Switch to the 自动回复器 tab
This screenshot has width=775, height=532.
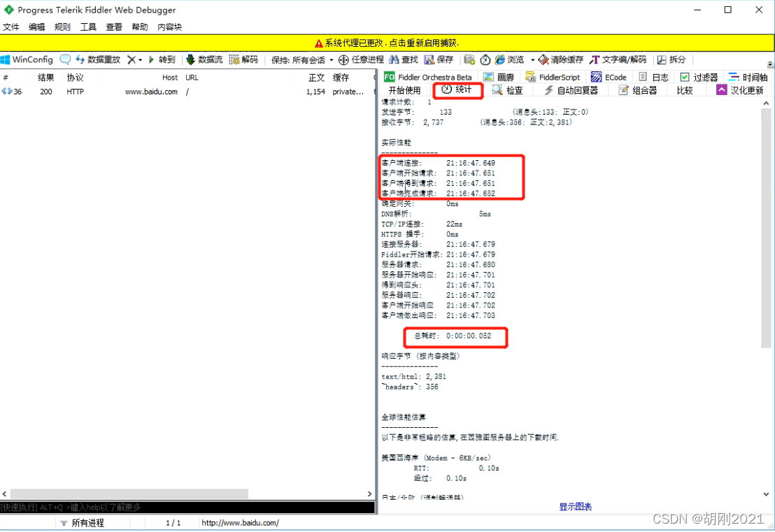click(x=571, y=90)
